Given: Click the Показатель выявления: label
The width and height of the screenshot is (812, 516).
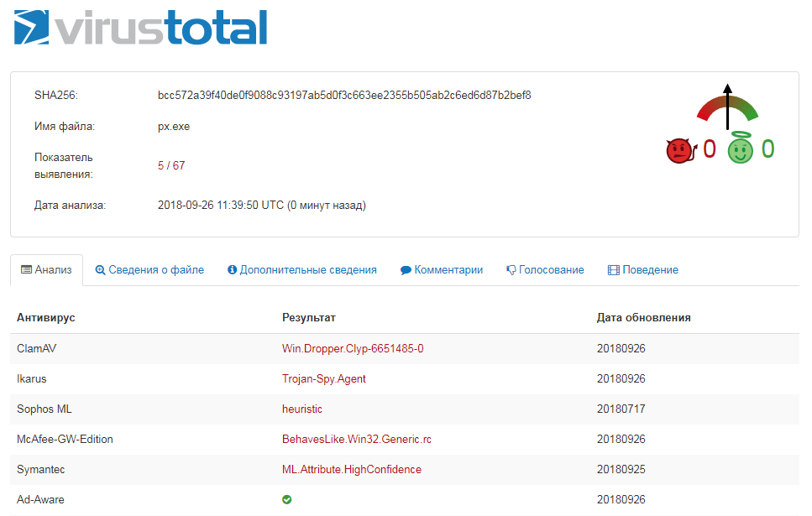Looking at the screenshot, I should click(x=64, y=165).
